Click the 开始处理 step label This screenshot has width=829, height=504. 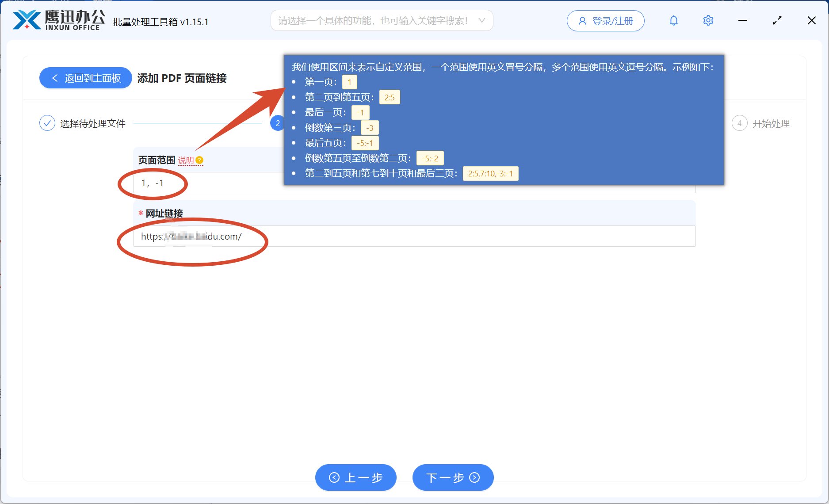point(771,123)
